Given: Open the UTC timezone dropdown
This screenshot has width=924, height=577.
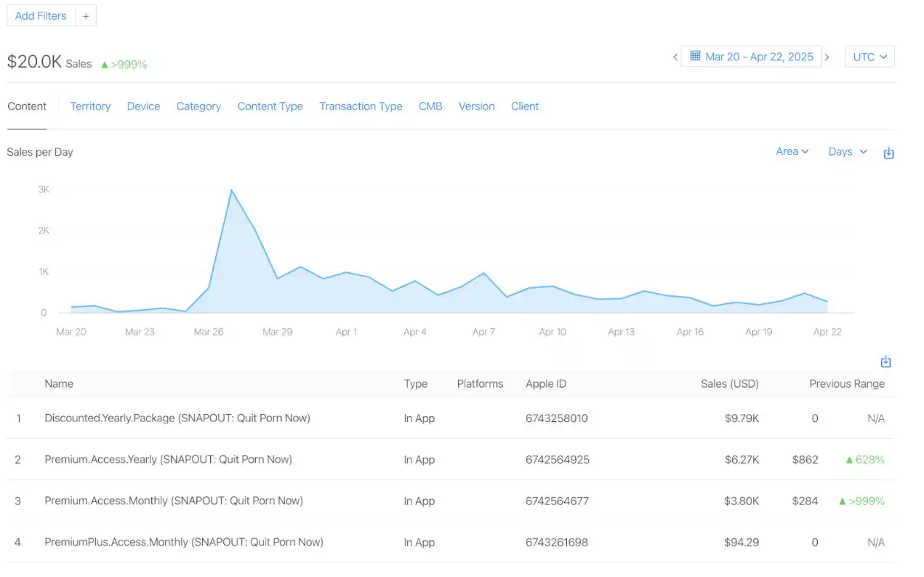Looking at the screenshot, I should [869, 57].
